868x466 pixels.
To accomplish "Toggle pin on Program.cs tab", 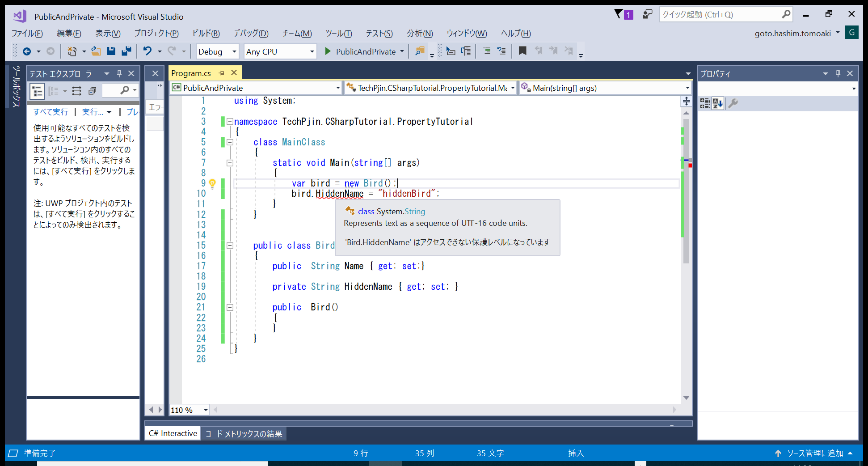I will click(222, 73).
